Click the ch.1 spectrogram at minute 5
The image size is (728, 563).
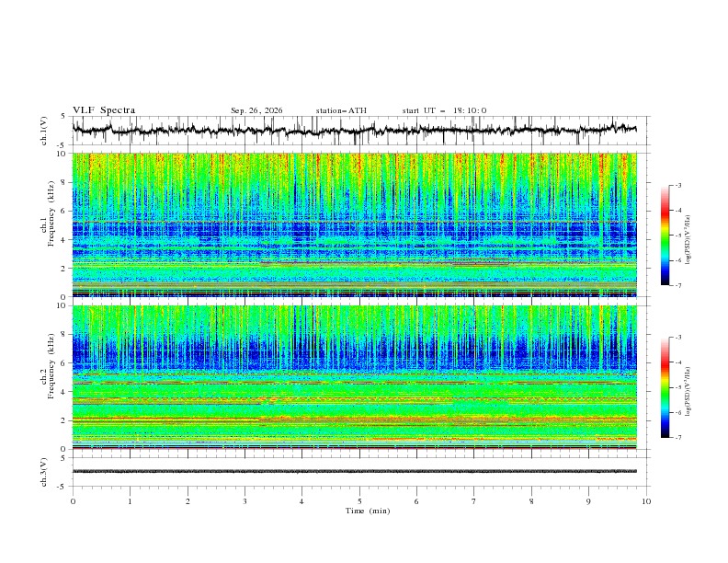[359, 224]
